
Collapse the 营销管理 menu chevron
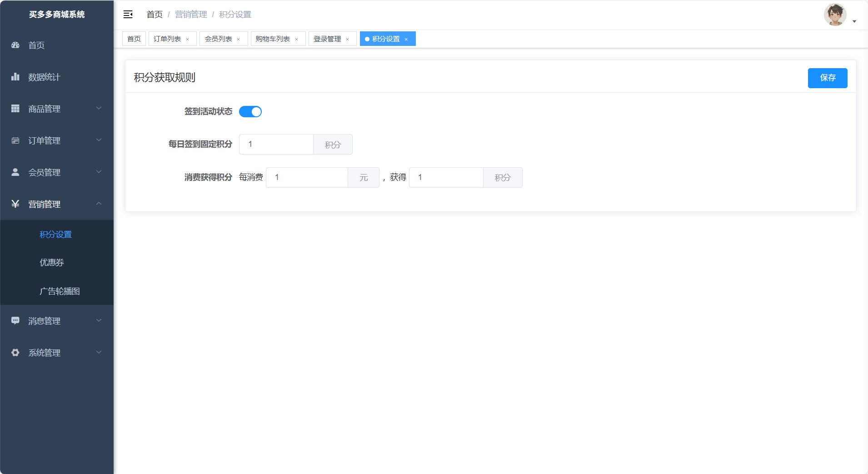pyautogui.click(x=99, y=204)
